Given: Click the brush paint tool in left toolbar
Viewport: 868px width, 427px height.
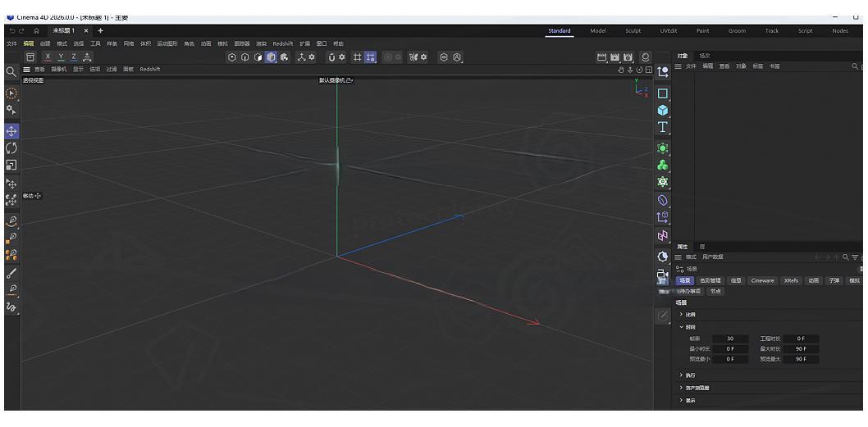Looking at the screenshot, I should pyautogui.click(x=11, y=273).
